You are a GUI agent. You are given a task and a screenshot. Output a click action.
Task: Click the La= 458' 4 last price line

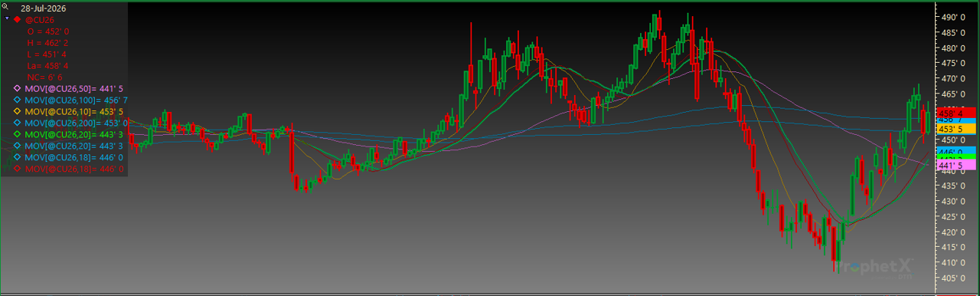click(x=47, y=66)
